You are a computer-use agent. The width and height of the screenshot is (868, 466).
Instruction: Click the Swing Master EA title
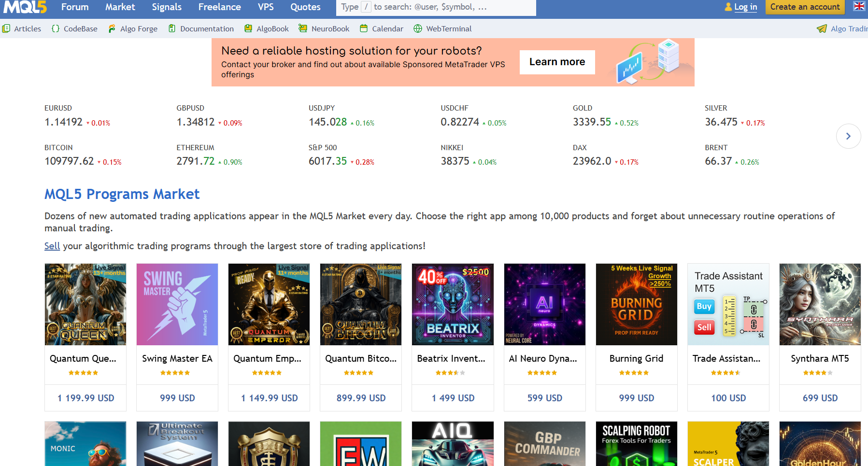tap(177, 358)
